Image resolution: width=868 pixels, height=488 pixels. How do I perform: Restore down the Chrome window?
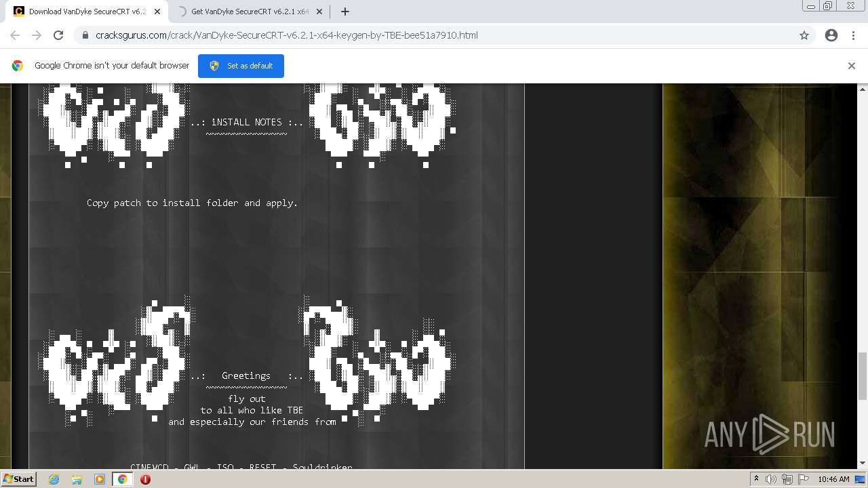pos(828,6)
